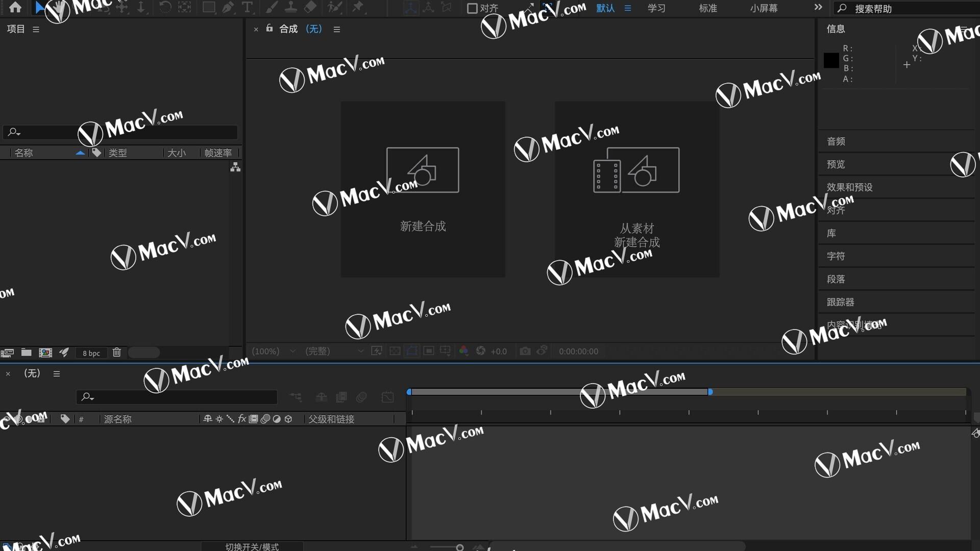Screen dimensions: 980x551
Task: Expand composition settings menu icon
Action: [x=336, y=29]
